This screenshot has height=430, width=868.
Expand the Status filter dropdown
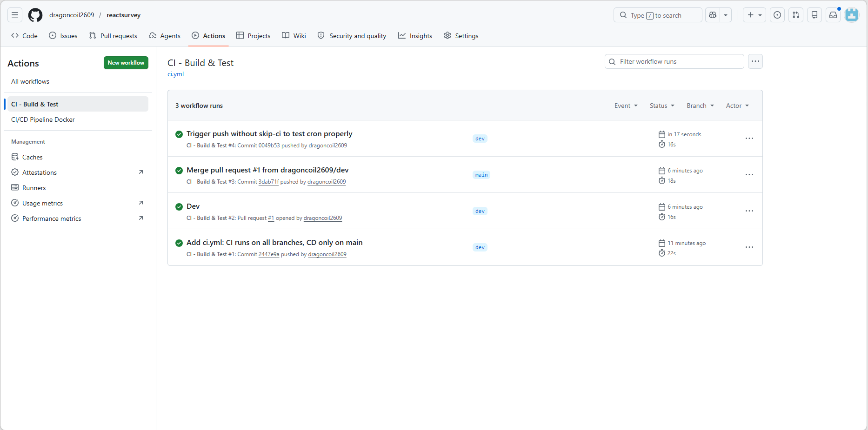pyautogui.click(x=662, y=106)
